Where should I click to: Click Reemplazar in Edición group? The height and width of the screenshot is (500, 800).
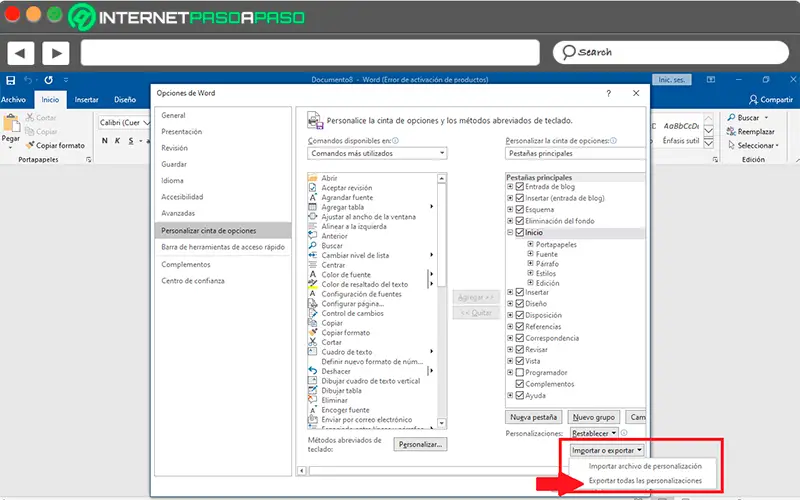pos(751,132)
